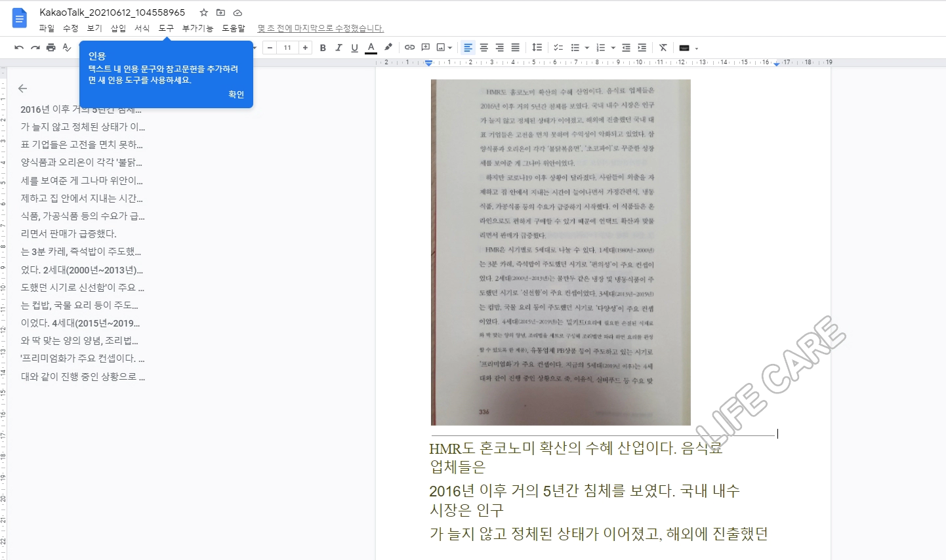Open the 수정 menu
Screen dimensions: 946x560
click(x=70, y=28)
